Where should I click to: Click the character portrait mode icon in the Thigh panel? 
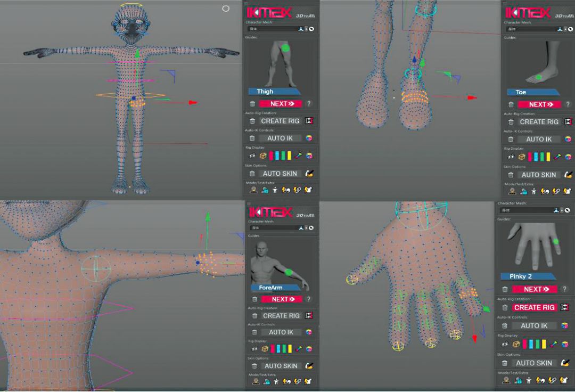[x=253, y=190]
